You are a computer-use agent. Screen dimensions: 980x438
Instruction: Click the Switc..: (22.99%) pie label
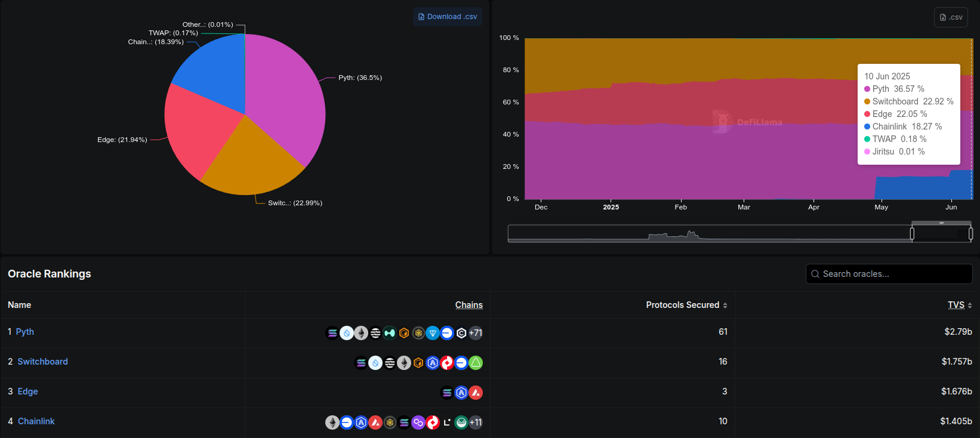pyautogui.click(x=295, y=203)
